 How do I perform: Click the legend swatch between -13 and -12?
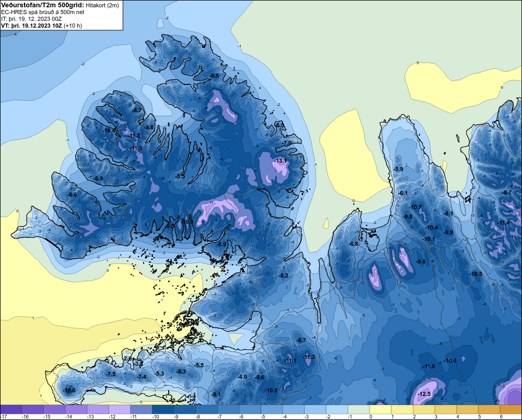pyautogui.click(x=98, y=409)
